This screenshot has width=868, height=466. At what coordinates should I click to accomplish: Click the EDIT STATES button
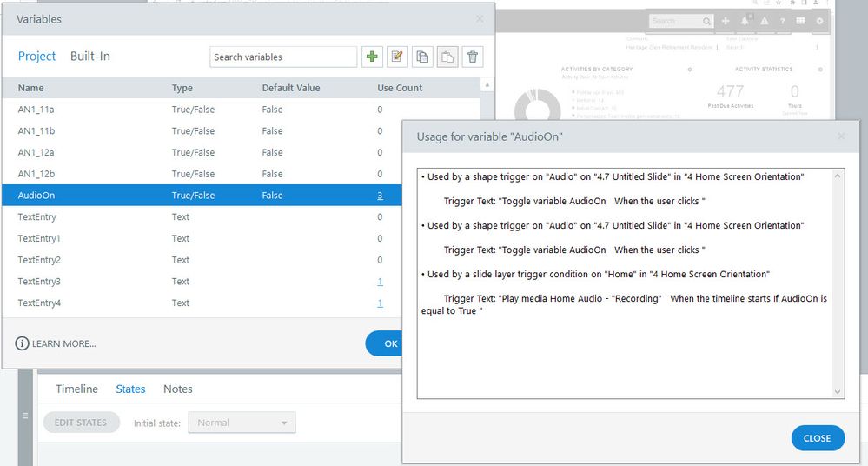[81, 423]
